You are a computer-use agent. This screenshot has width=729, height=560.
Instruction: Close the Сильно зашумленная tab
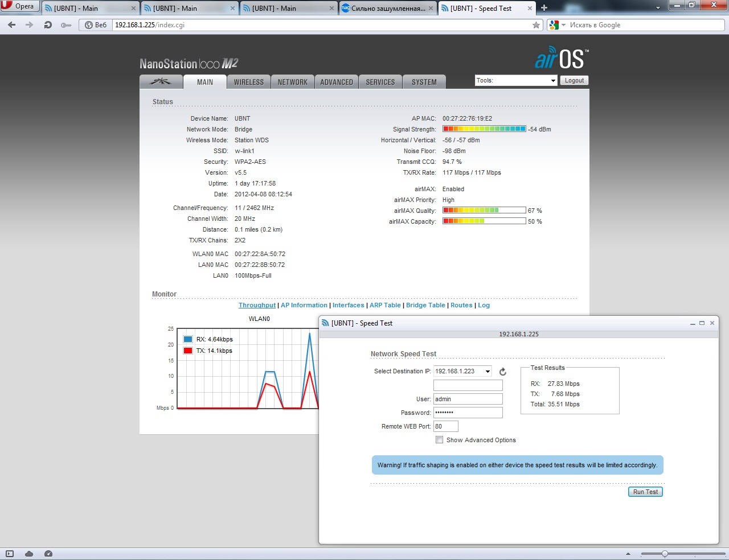pos(431,9)
